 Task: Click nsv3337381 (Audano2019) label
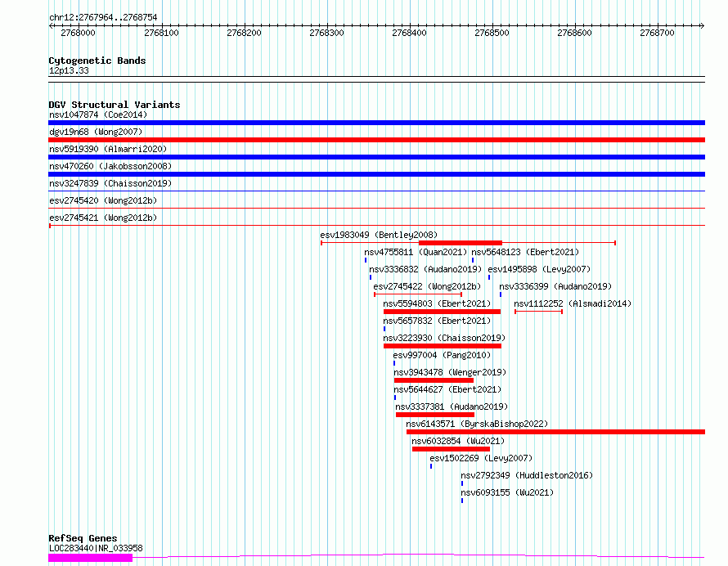[452, 407]
